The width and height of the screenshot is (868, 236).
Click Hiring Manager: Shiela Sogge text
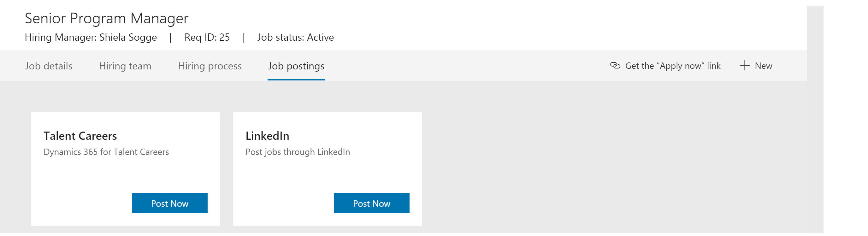coord(91,37)
